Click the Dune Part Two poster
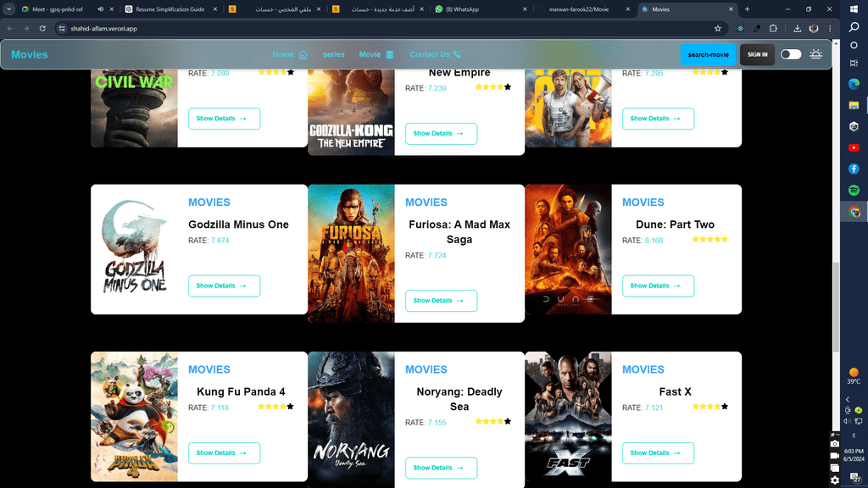This screenshot has width=868, height=488. [x=569, y=250]
